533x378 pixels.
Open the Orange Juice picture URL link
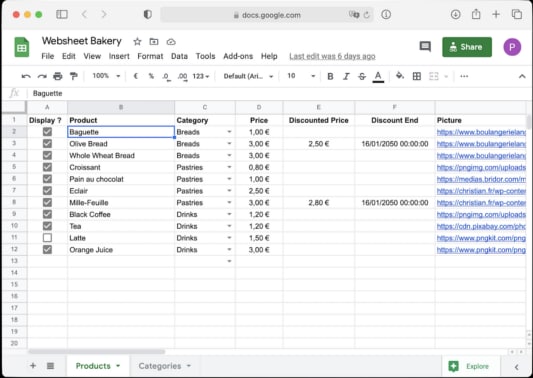coord(481,250)
